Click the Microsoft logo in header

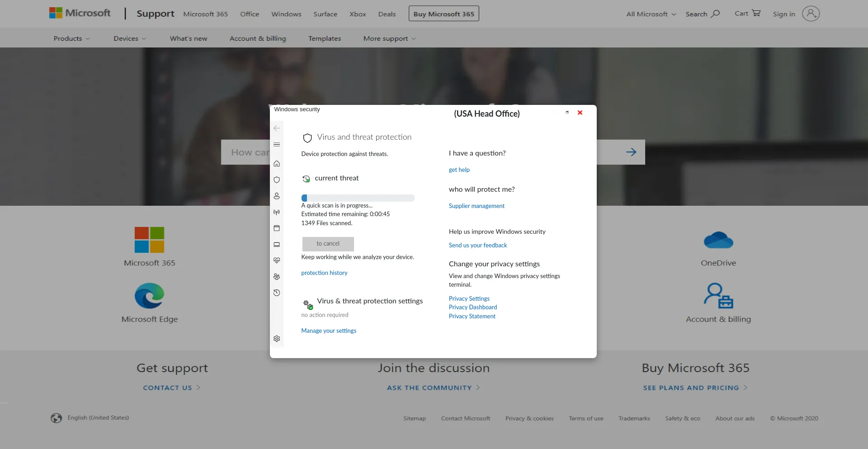pyautogui.click(x=80, y=13)
